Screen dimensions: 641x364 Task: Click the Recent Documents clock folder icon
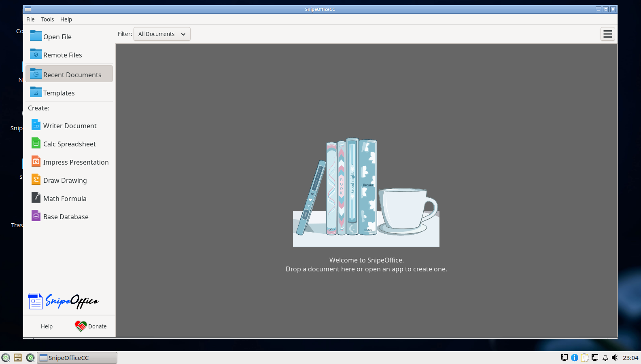point(36,74)
